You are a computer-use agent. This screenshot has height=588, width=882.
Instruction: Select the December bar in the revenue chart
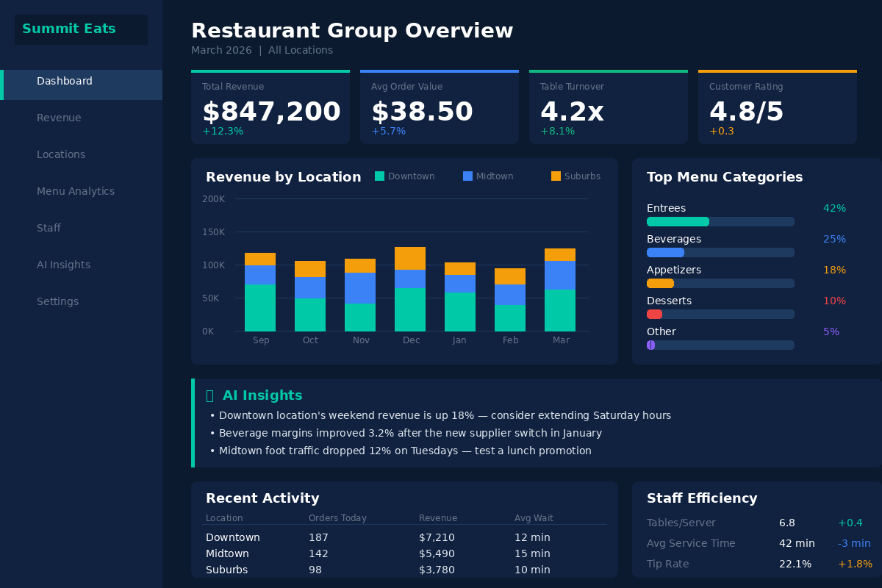(411, 287)
